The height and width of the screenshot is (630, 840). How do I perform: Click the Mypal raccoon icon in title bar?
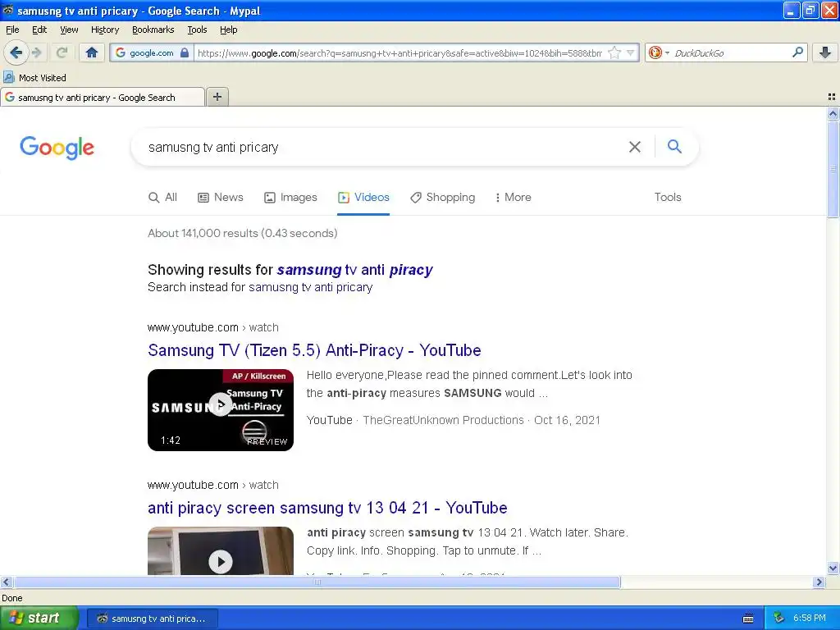point(8,10)
